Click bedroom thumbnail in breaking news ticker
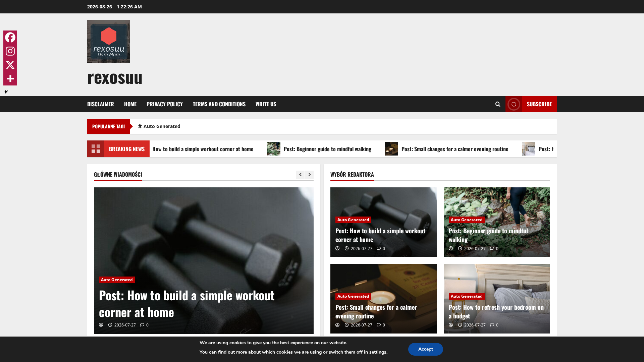 529,149
